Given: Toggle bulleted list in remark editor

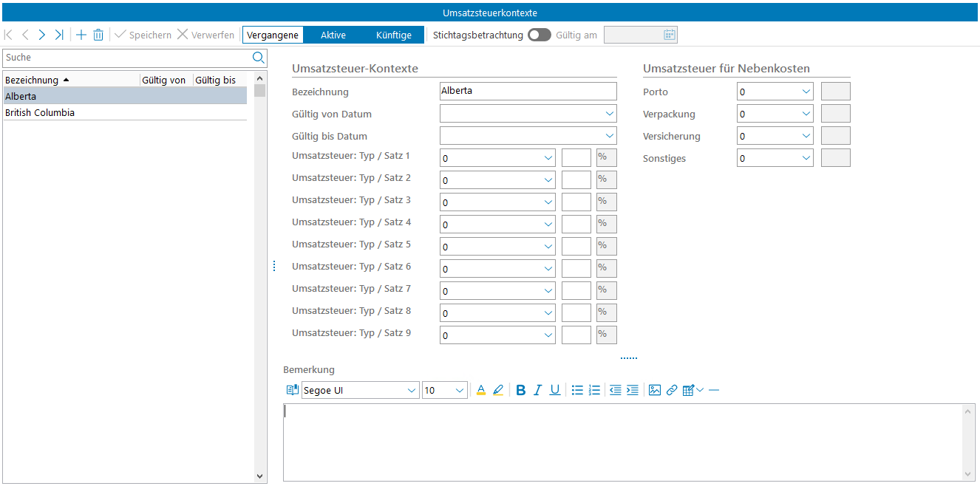Looking at the screenshot, I should 577,390.
